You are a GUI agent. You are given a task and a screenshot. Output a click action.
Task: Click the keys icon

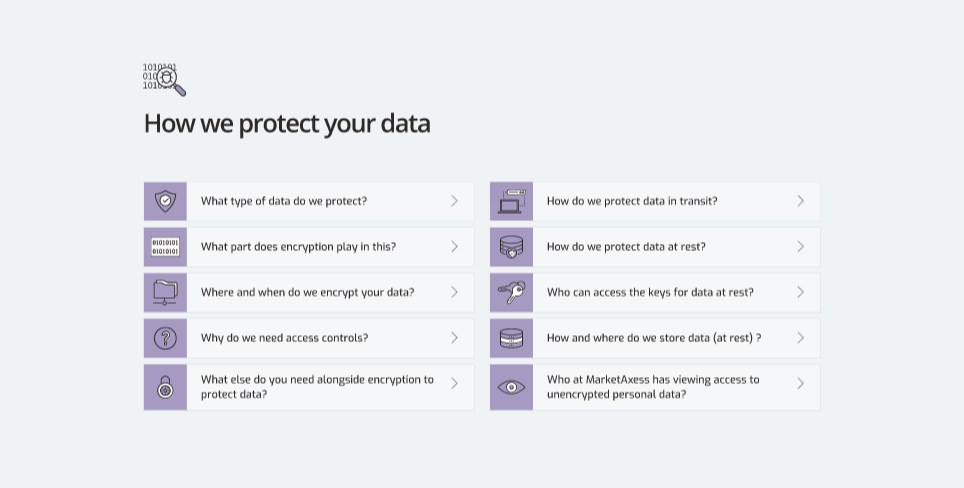[512, 293]
